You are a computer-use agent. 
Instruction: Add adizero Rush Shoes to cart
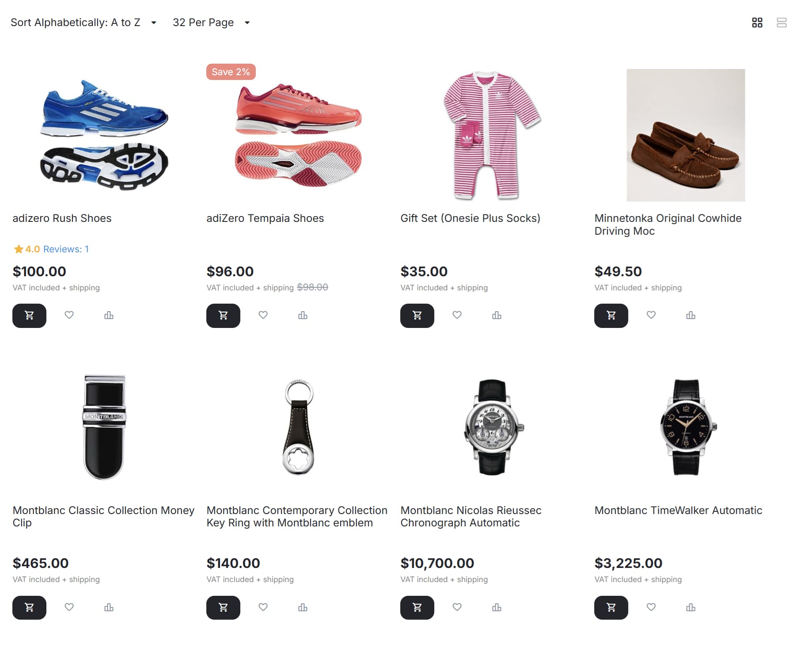coord(29,316)
